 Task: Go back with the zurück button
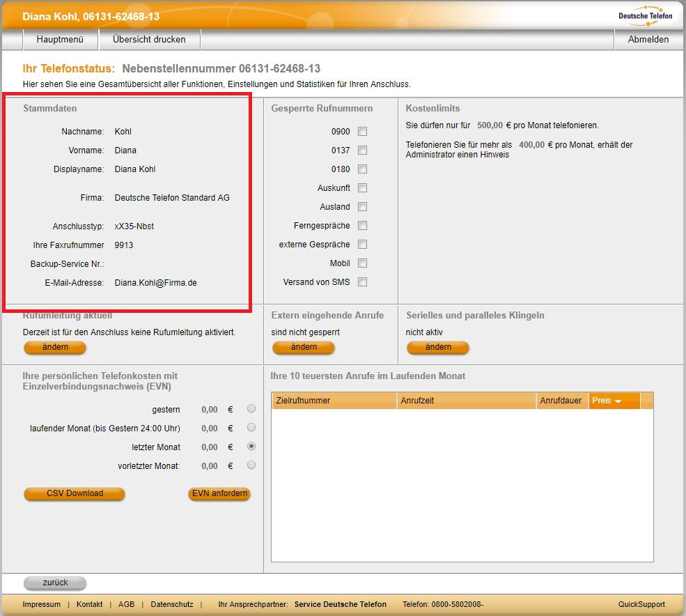pos(55,583)
